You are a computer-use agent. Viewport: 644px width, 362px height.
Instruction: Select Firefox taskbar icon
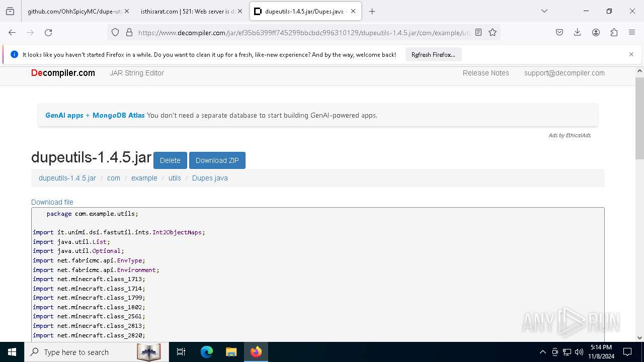[256, 352]
